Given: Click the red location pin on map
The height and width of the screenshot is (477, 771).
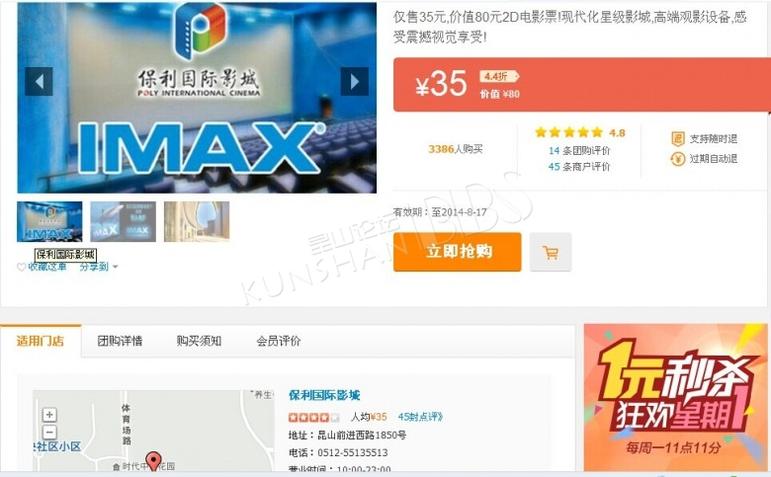Looking at the screenshot, I should pos(154,461).
